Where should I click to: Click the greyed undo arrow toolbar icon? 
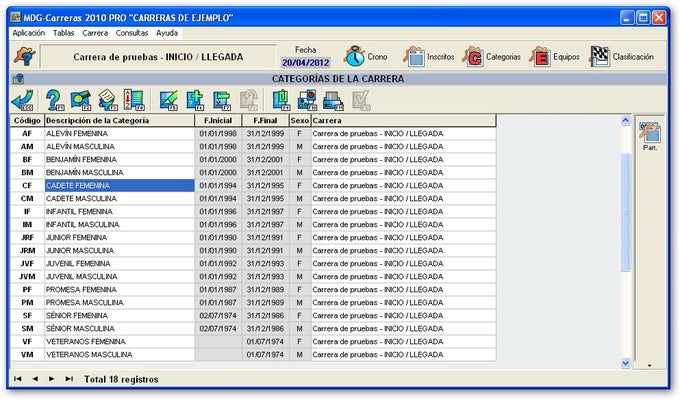click(249, 100)
